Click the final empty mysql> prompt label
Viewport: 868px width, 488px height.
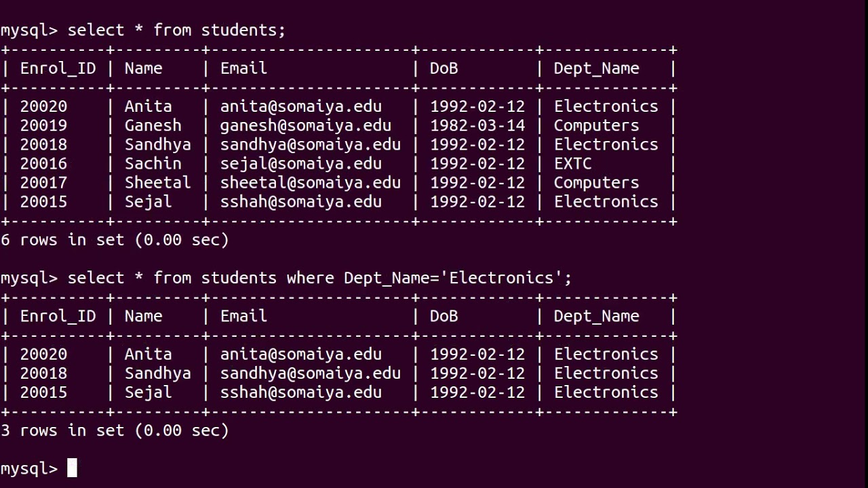pyautogui.click(x=28, y=468)
